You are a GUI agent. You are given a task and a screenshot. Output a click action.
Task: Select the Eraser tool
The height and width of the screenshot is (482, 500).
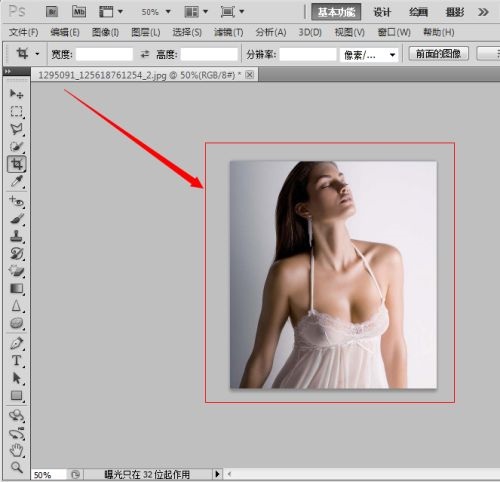tap(16, 271)
